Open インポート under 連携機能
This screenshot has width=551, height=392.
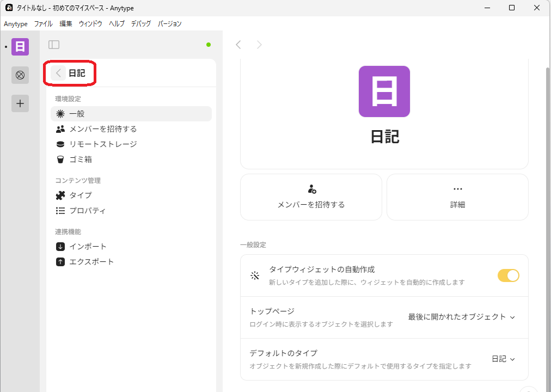[131, 246]
